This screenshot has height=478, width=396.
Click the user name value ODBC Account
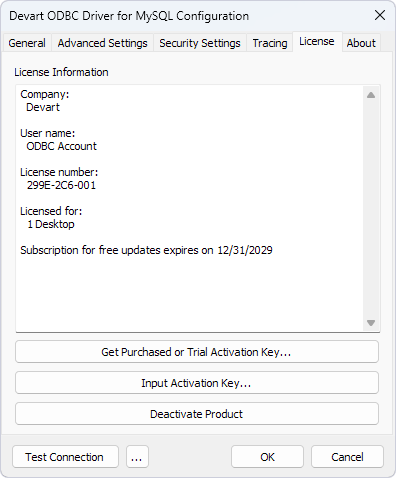point(61,146)
